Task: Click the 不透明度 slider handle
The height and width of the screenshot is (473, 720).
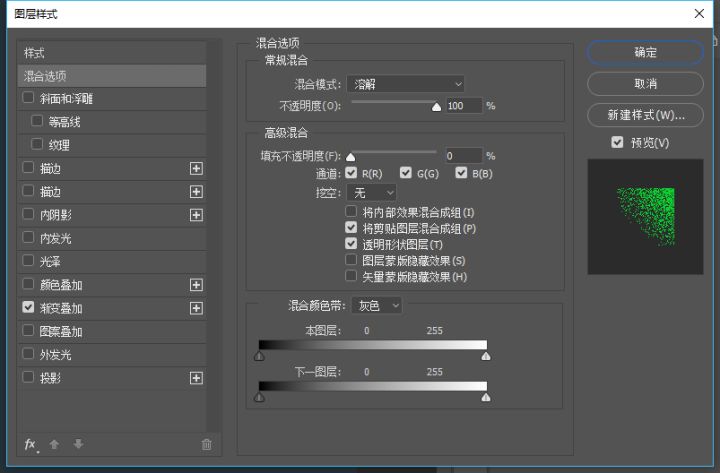Action: pyautogui.click(x=436, y=107)
